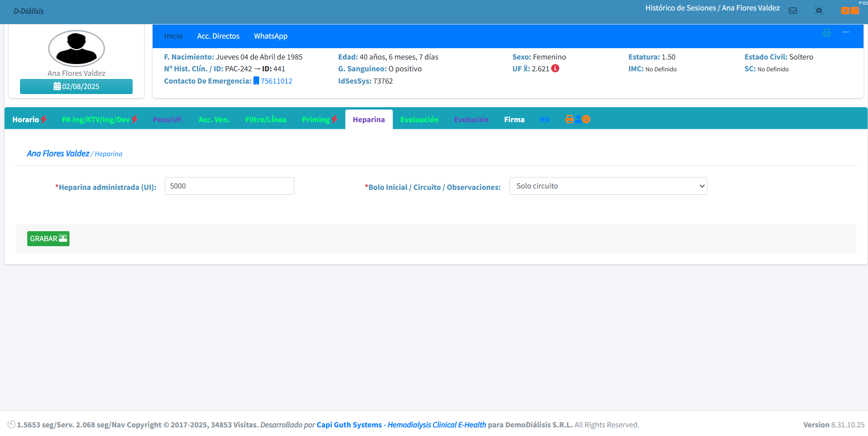Click the red info icon beside UF value
Screen dimensions: 868x436
(x=555, y=69)
